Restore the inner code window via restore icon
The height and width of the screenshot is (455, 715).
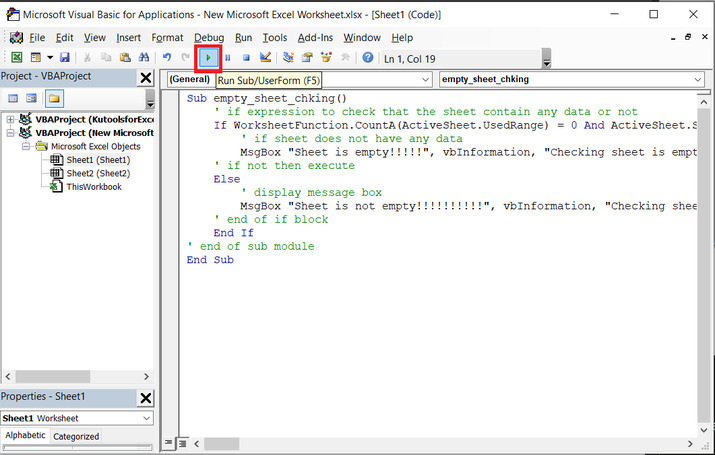point(688,37)
